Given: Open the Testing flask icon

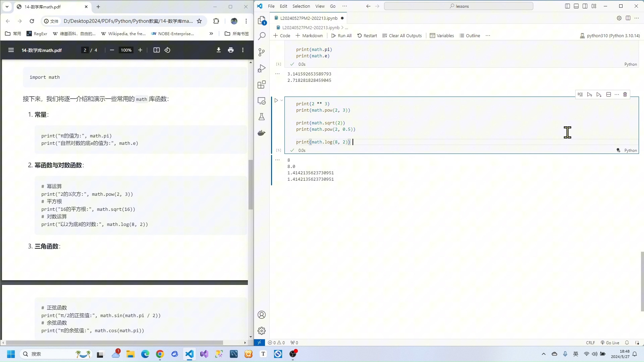Looking at the screenshot, I should tap(262, 117).
